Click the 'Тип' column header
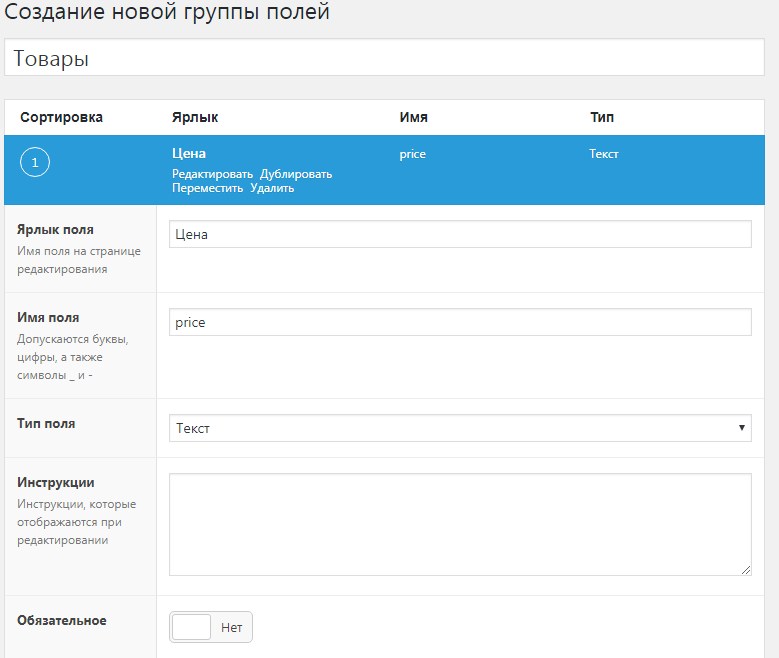The height and width of the screenshot is (658, 779). (x=602, y=117)
